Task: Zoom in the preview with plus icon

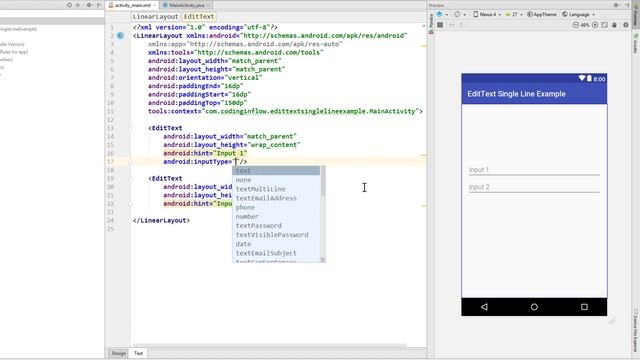Action: click(595, 25)
